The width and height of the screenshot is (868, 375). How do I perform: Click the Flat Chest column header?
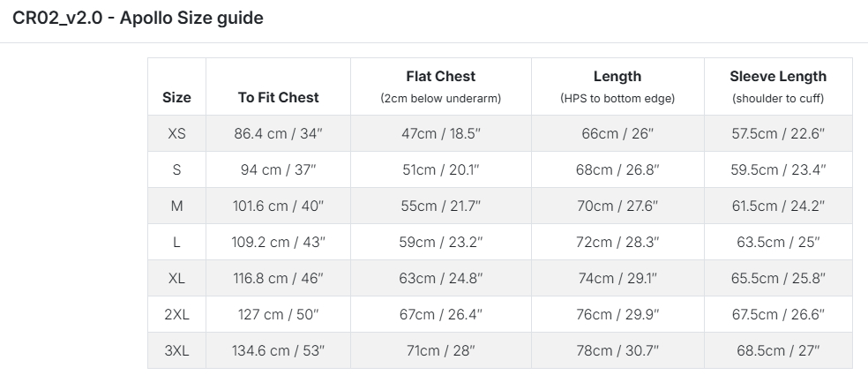(x=440, y=77)
